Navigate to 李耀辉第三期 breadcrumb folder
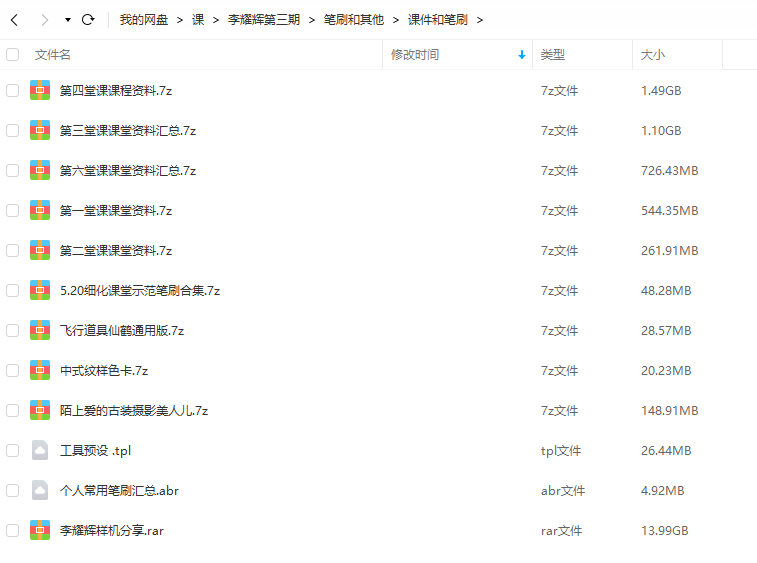757x563 pixels. tap(263, 20)
